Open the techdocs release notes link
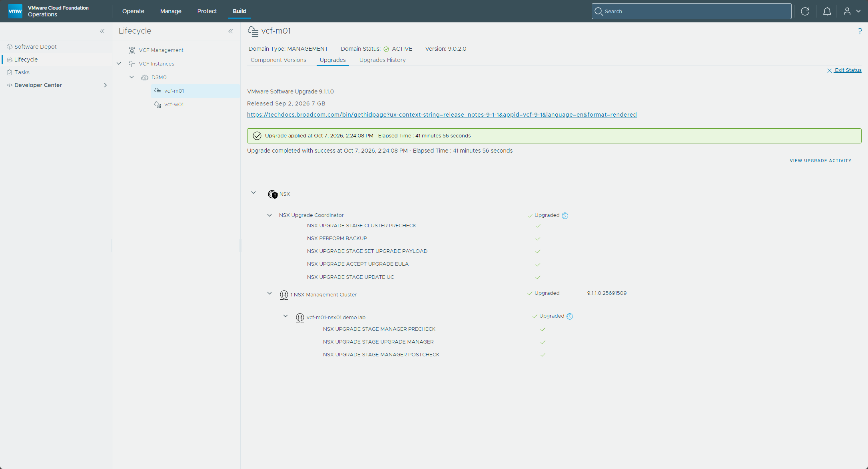The height and width of the screenshot is (469, 868). click(442, 115)
